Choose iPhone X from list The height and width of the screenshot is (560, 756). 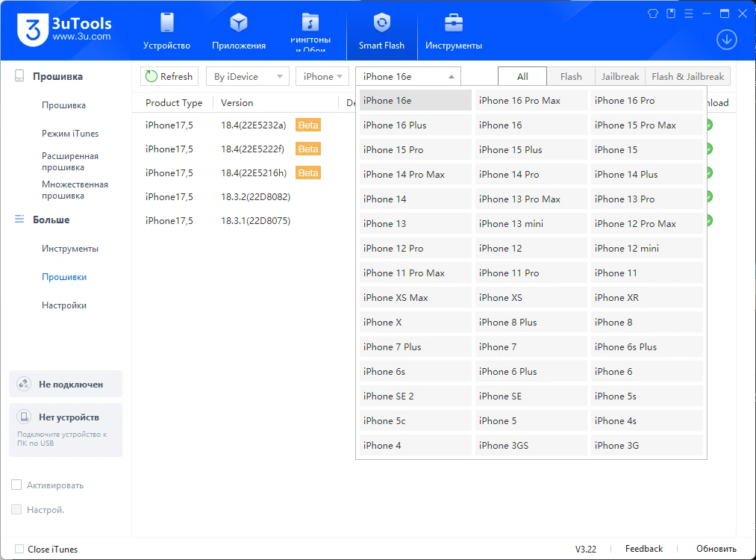pyautogui.click(x=415, y=322)
